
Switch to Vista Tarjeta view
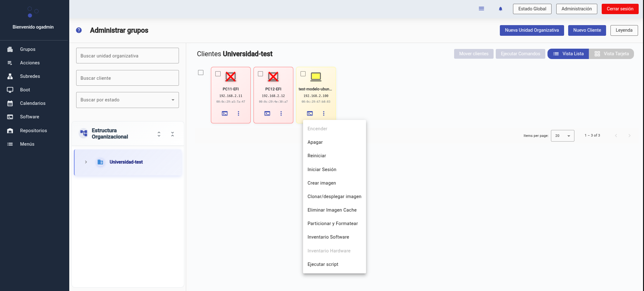[611, 54]
